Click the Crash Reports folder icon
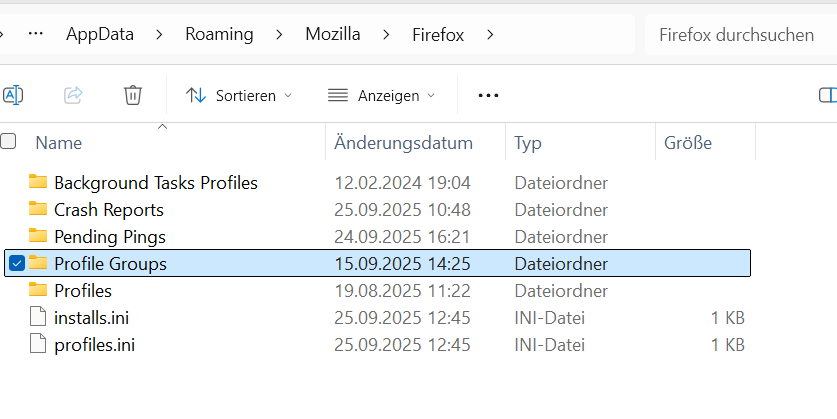This screenshot has height=419, width=837. coord(39,210)
